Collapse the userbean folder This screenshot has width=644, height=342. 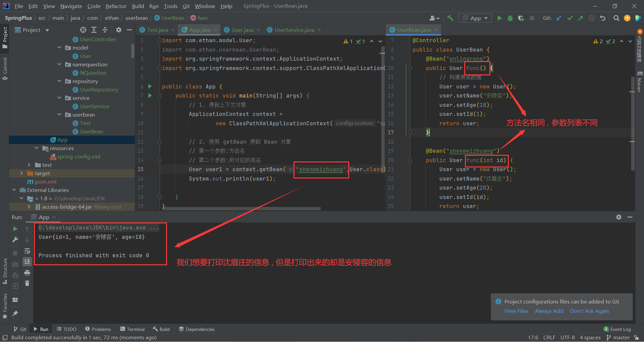59,115
